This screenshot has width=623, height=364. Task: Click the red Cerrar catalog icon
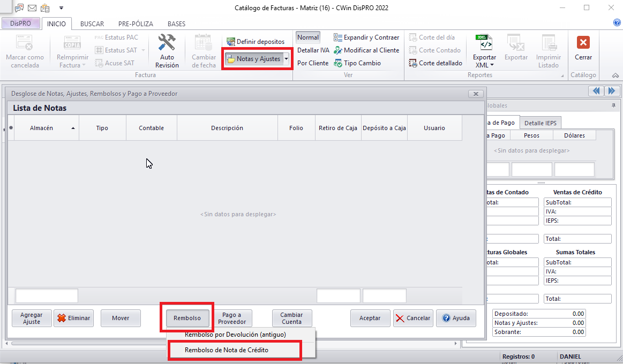point(583,43)
